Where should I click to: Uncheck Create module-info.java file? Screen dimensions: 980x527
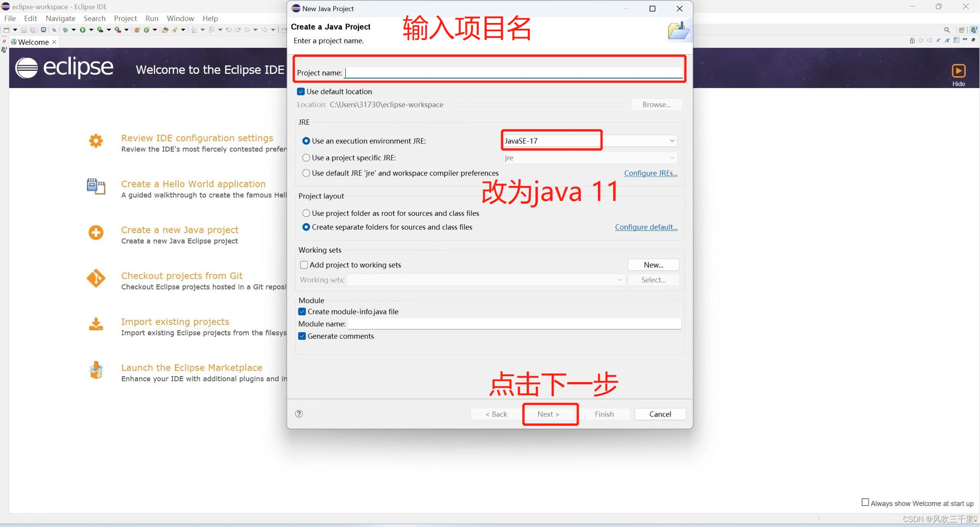[x=302, y=312]
